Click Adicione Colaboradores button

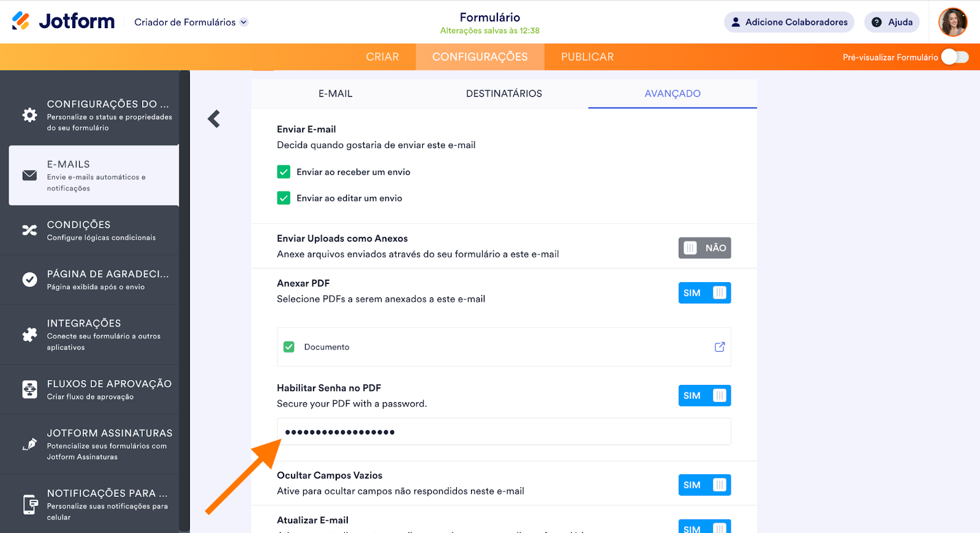pyautogui.click(x=789, y=22)
